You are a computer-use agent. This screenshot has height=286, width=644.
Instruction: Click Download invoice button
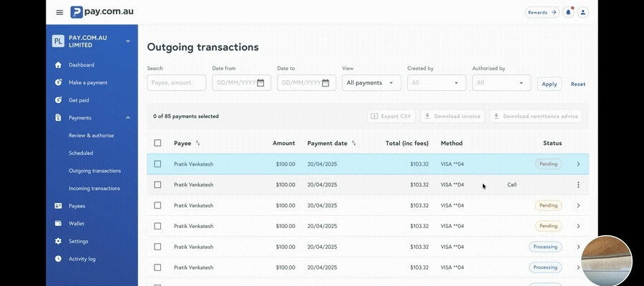click(x=453, y=116)
